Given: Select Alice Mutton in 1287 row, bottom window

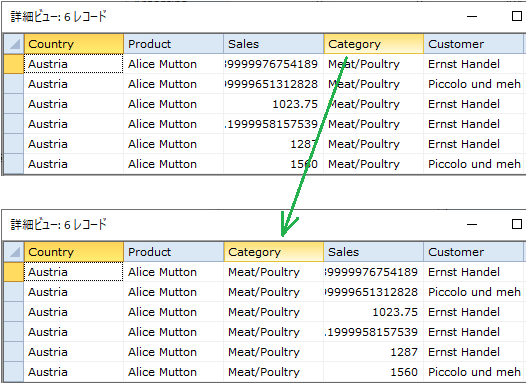Looking at the screenshot, I should (x=174, y=352).
